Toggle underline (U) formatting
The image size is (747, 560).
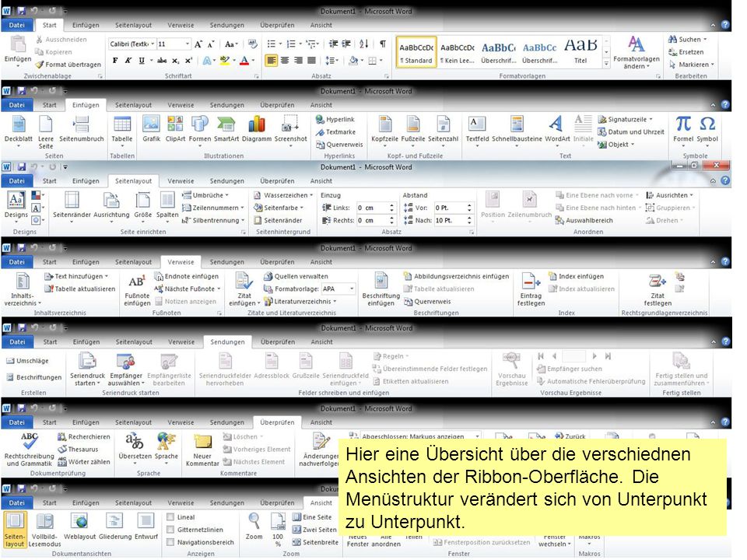[x=142, y=61]
